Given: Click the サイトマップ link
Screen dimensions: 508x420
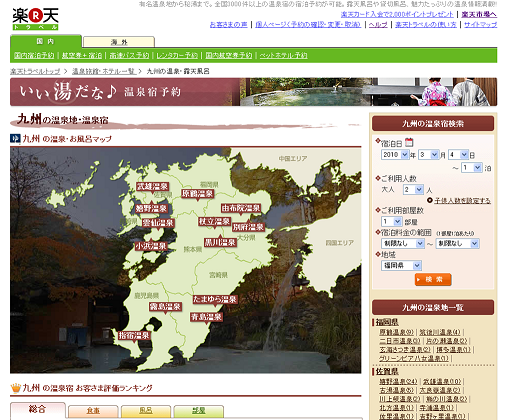Looking at the screenshot, I should pos(480,25).
